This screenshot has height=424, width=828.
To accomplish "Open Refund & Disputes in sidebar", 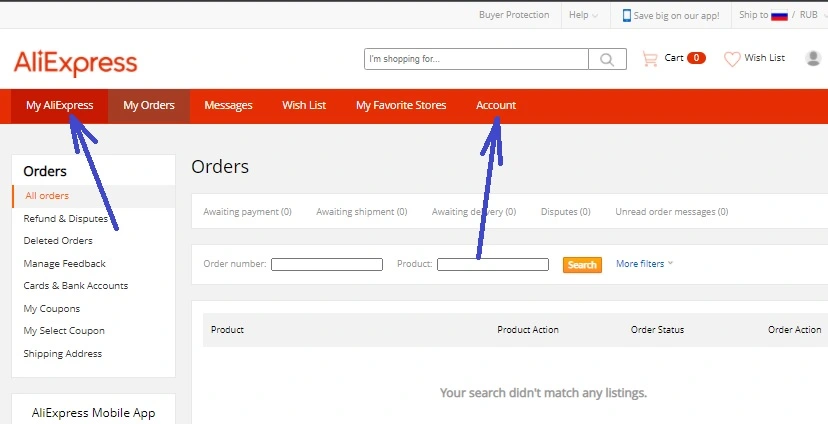I will (65, 219).
